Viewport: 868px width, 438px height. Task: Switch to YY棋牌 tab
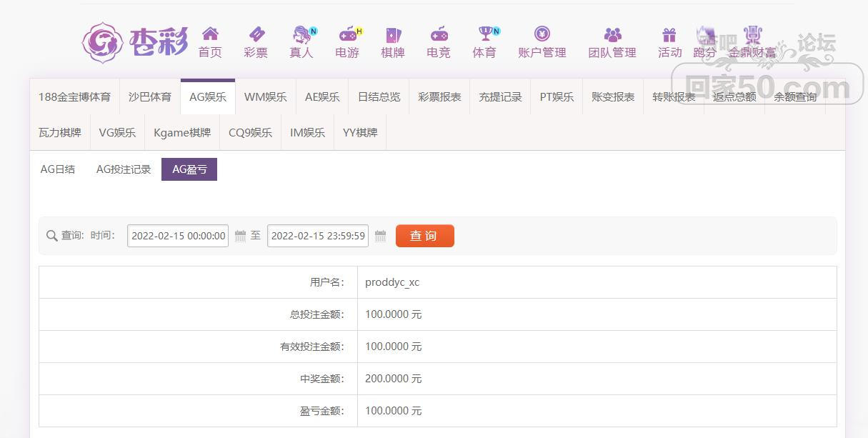click(x=360, y=132)
